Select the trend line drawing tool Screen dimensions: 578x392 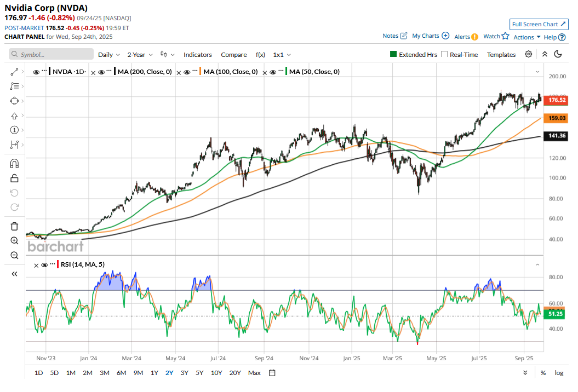coord(14,72)
